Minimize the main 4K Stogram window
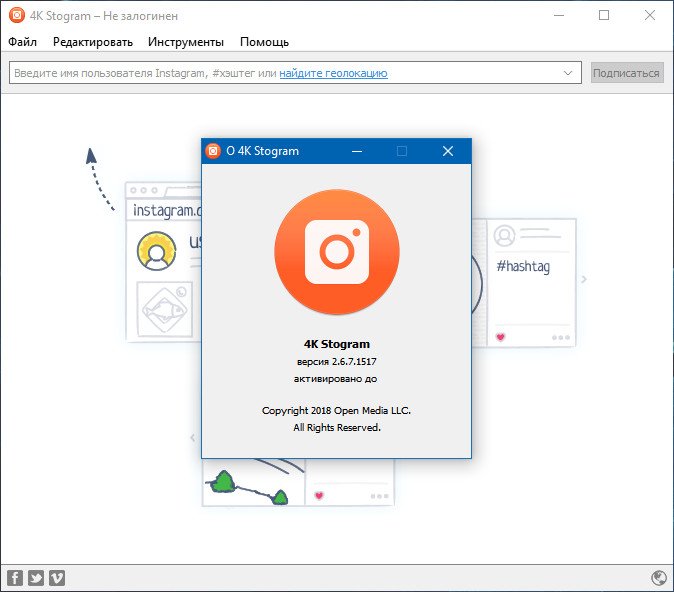Image resolution: width=674 pixels, height=592 pixels. point(559,15)
